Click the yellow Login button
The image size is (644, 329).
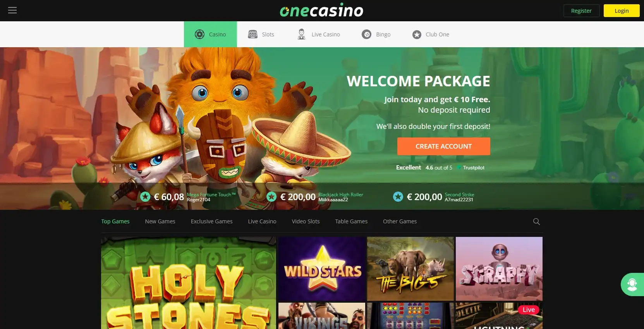(x=622, y=11)
